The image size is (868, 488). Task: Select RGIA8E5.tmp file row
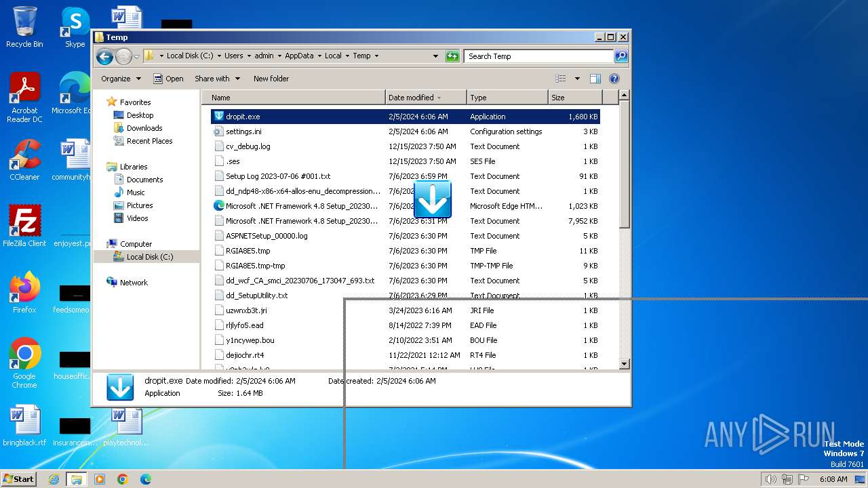405,251
